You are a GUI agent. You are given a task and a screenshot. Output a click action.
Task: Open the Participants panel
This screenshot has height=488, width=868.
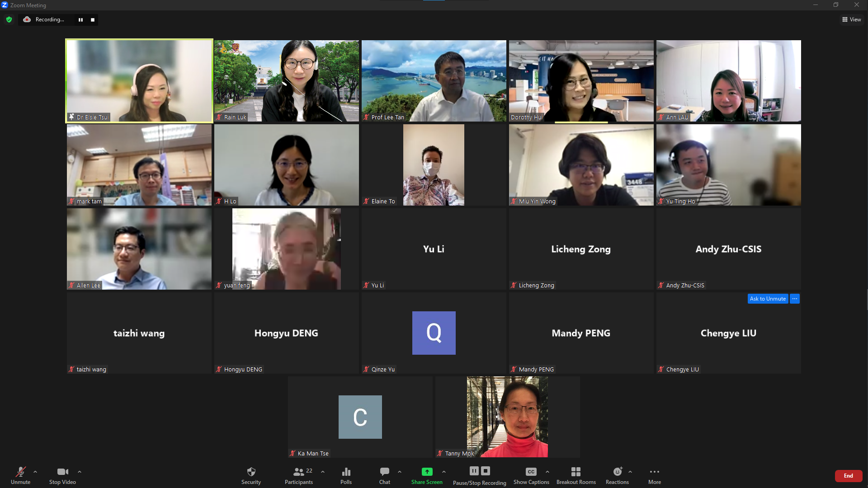299,472
